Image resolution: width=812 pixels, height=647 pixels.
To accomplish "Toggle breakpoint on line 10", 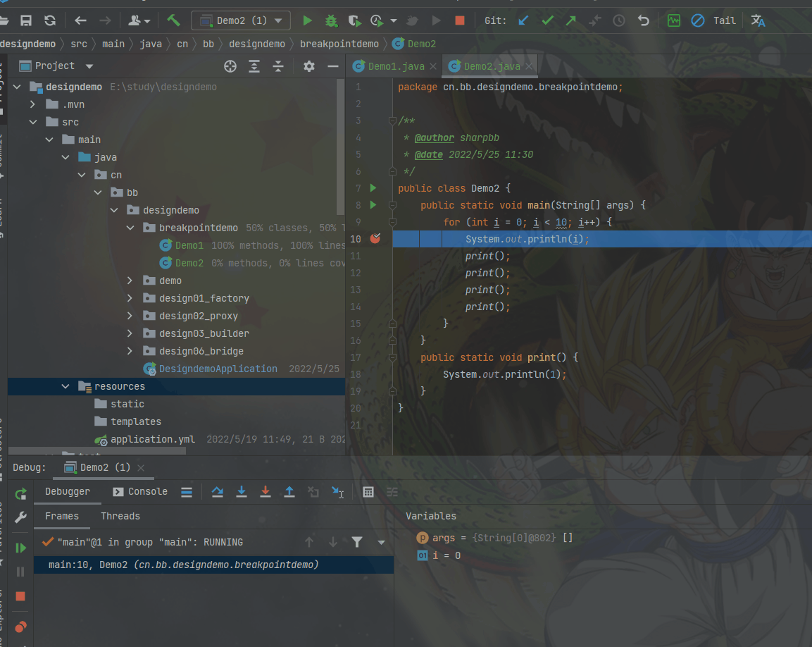I will click(x=375, y=238).
